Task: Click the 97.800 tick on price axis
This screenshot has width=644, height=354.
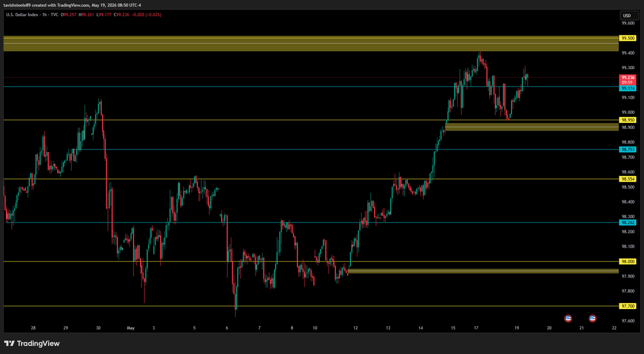Action: point(627,291)
